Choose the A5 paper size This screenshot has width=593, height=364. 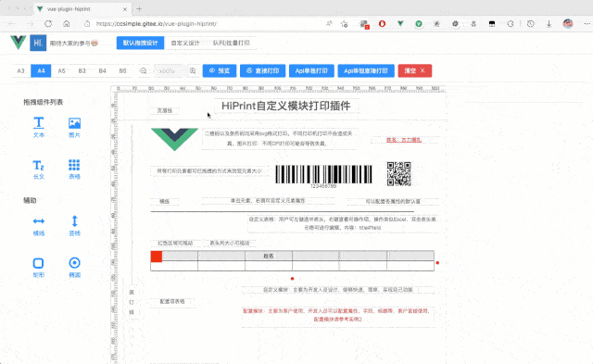click(x=62, y=70)
